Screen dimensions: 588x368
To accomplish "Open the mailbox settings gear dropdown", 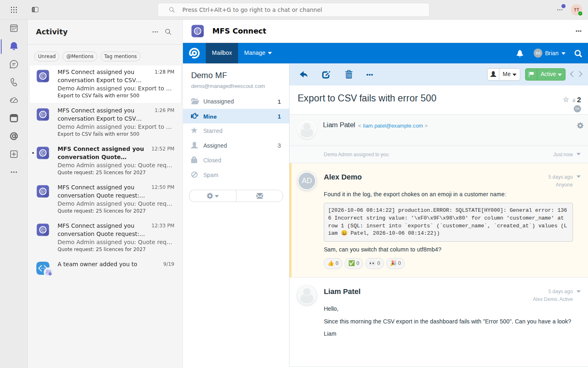I will coord(213,196).
